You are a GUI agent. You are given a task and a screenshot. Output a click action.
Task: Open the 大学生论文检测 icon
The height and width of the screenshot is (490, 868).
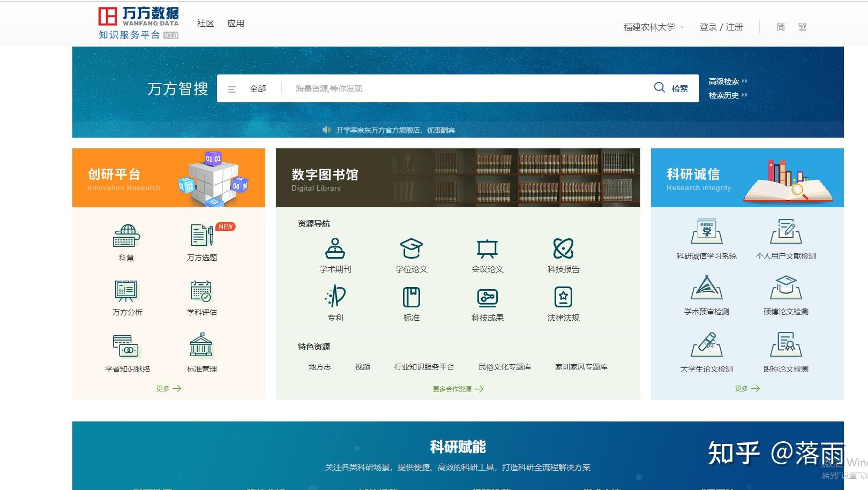point(707,344)
